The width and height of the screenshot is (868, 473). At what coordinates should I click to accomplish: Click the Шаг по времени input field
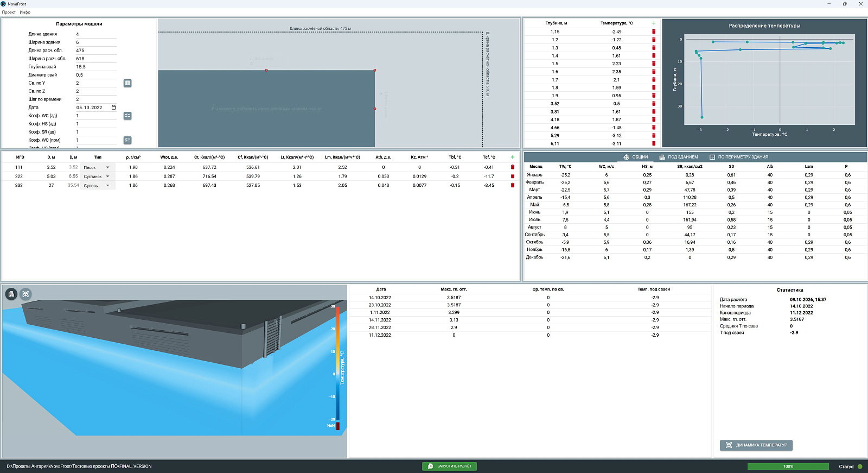click(96, 99)
